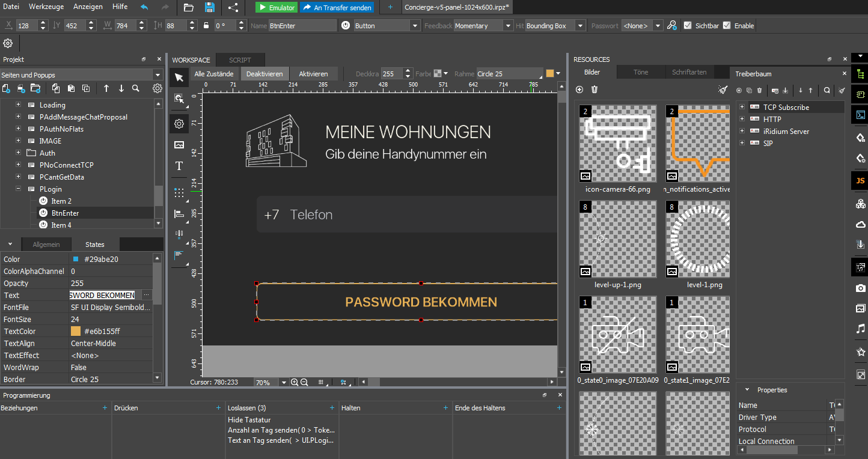
Task: Select the level-up-1.png thumbnail
Action: (617, 239)
